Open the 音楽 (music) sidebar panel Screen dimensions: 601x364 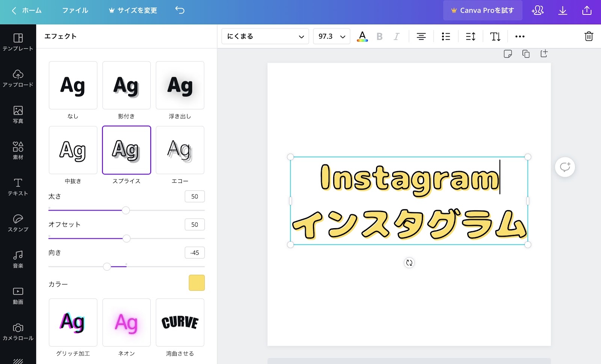click(x=18, y=259)
